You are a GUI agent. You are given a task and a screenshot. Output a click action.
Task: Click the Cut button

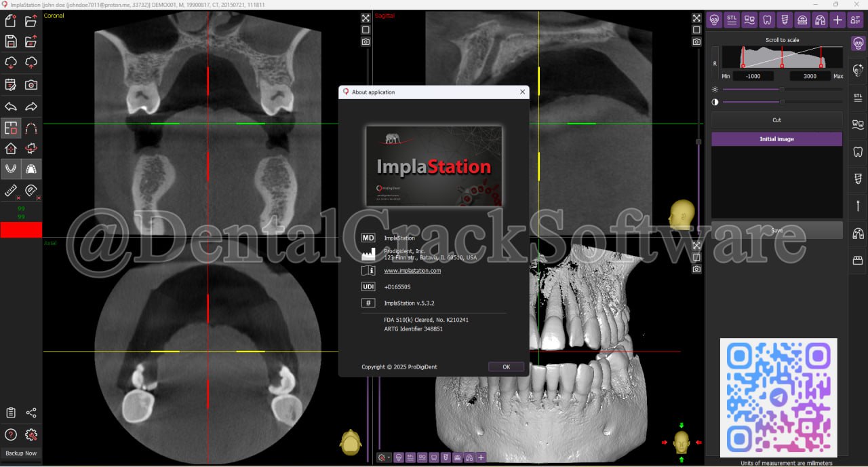coord(777,120)
